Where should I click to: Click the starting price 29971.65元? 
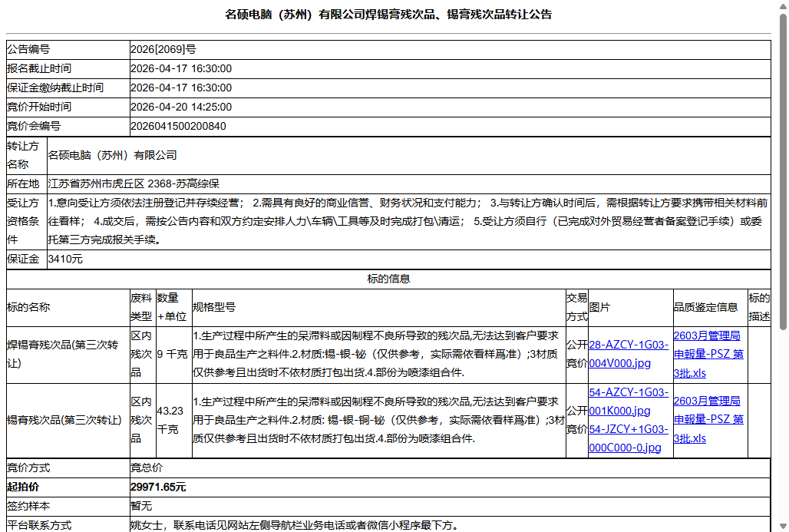point(159,487)
